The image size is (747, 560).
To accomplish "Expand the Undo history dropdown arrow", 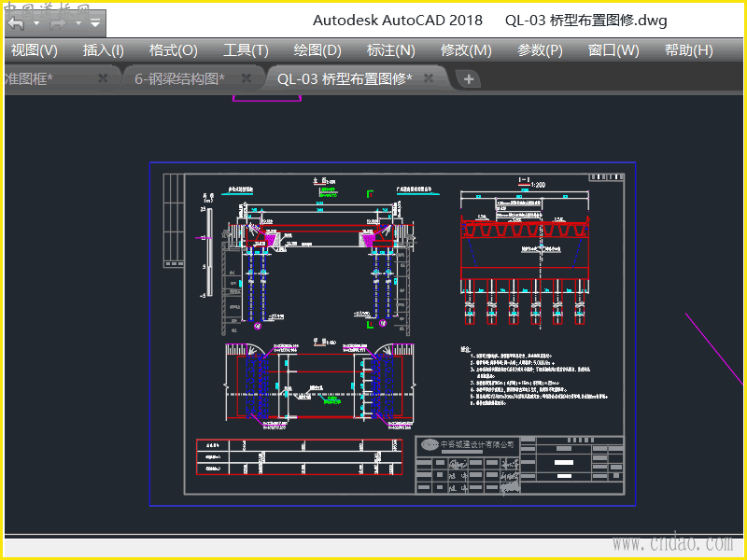I will [36, 22].
